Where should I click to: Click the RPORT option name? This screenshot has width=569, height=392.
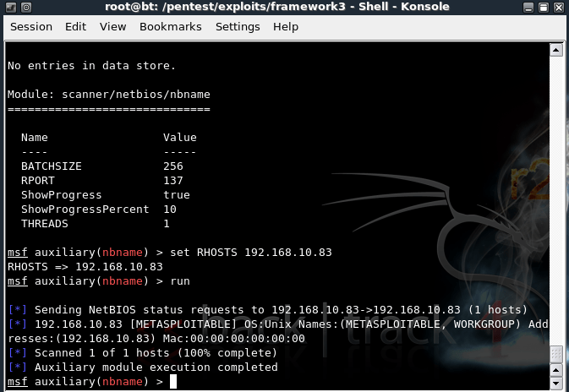[38, 181]
